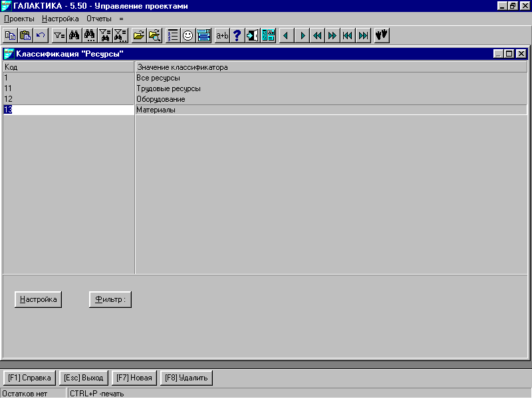Click the [F8] Удалить button
The image size is (532, 399).
(x=186, y=378)
